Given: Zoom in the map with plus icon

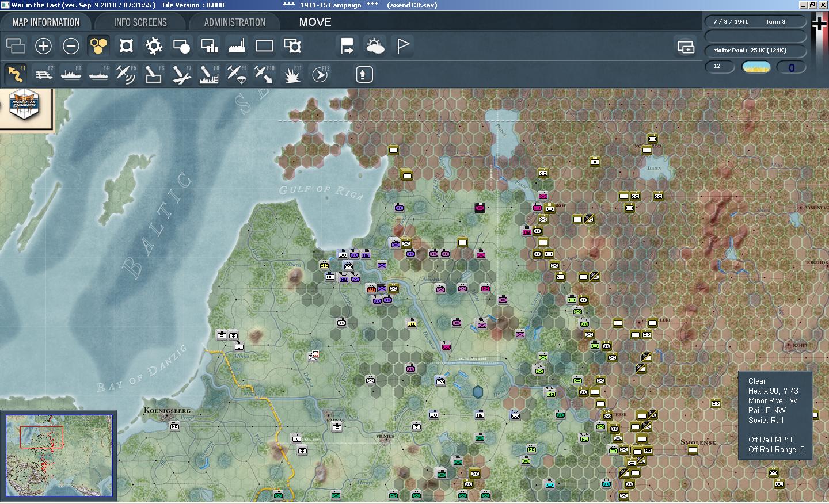Looking at the screenshot, I should click(43, 45).
